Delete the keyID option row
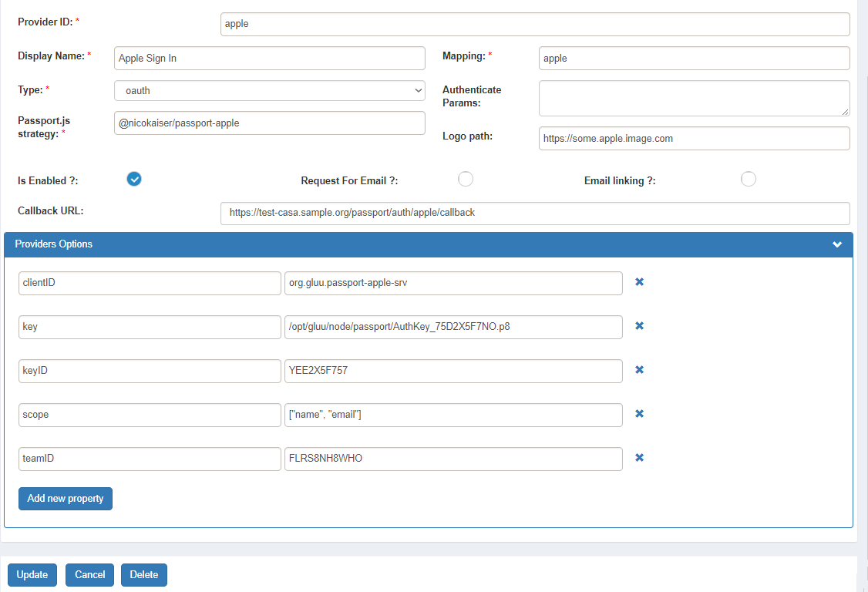This screenshot has width=868, height=592. point(639,370)
